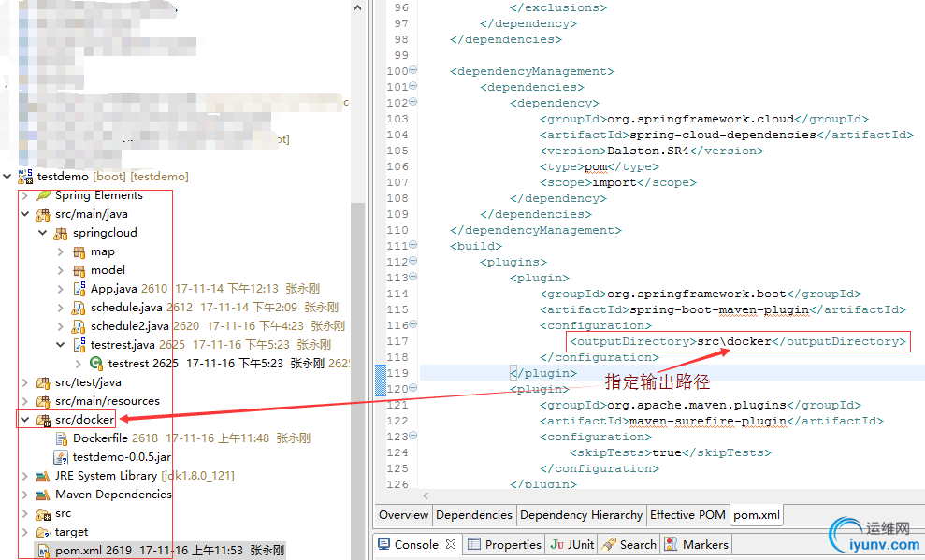This screenshot has height=560, width=925.
Task: Click the testrest.java file icon
Action: click(x=79, y=345)
